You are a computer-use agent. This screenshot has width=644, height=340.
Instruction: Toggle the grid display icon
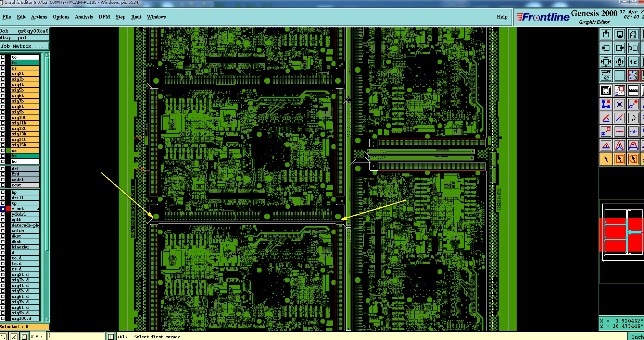click(620, 75)
